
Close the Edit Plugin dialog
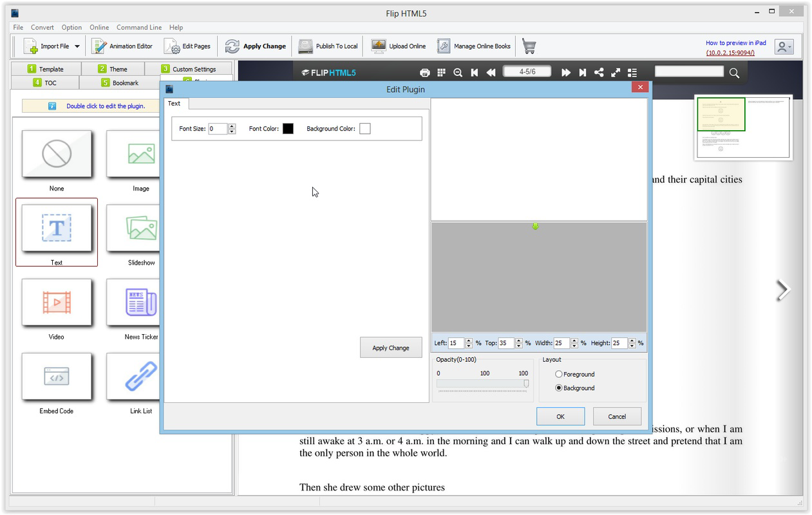pyautogui.click(x=639, y=88)
